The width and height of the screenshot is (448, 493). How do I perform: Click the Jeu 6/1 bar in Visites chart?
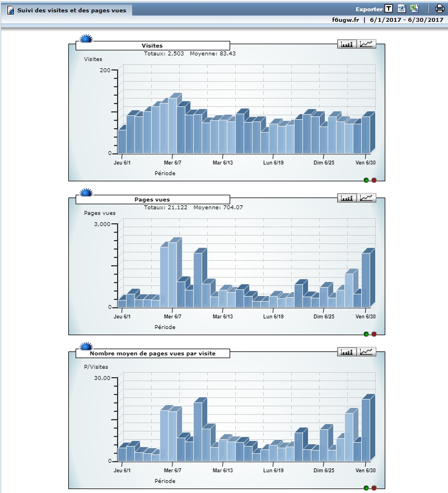coord(122,142)
